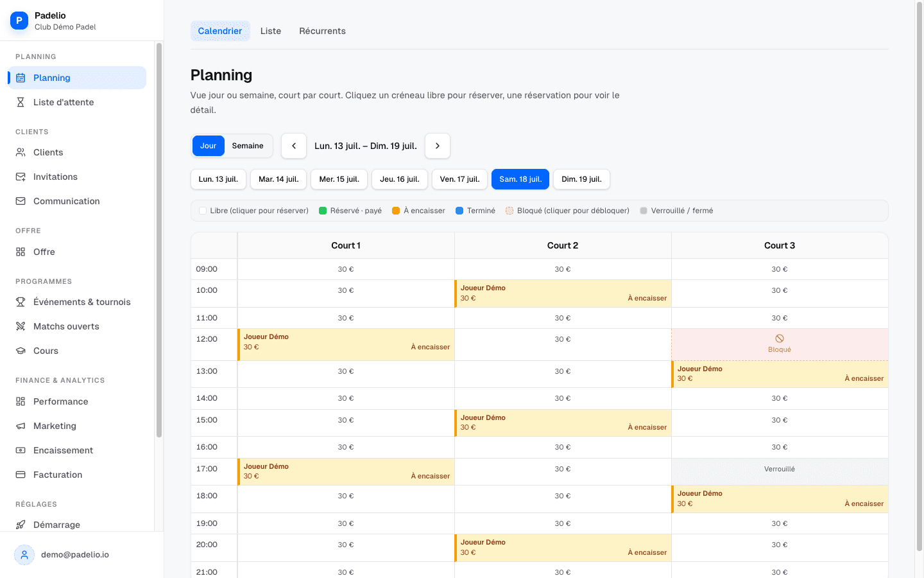Click the green Réservé · payé legend swatch
The width and height of the screenshot is (924, 578).
pos(323,211)
